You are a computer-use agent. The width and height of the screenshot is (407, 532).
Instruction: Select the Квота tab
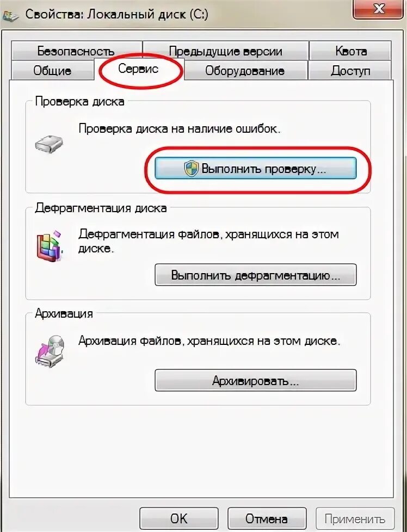tap(350, 51)
